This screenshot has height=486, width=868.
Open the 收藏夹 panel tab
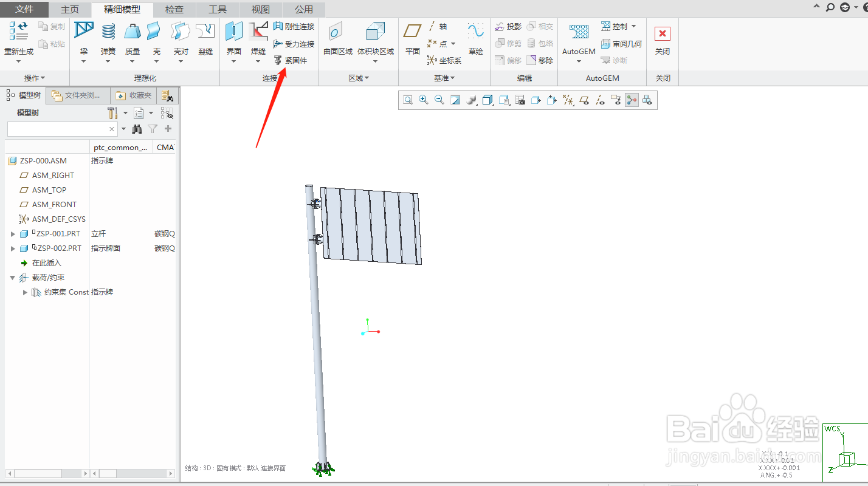pos(134,95)
